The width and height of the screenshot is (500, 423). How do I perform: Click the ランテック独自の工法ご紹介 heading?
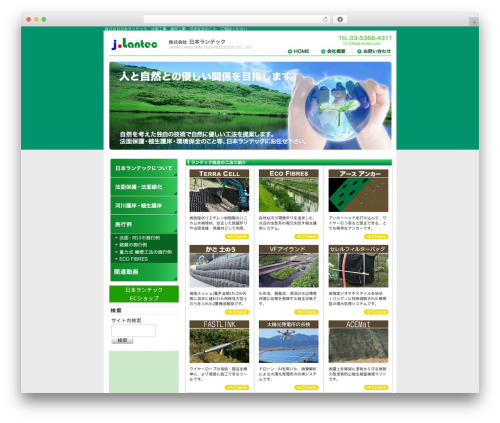click(x=219, y=162)
